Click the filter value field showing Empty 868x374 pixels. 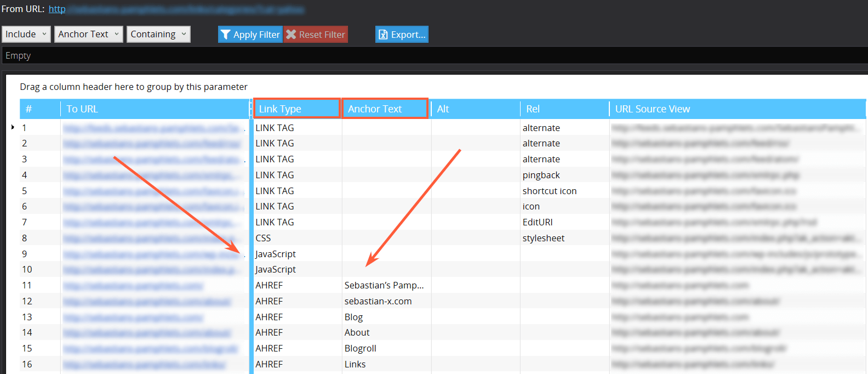[434, 55]
